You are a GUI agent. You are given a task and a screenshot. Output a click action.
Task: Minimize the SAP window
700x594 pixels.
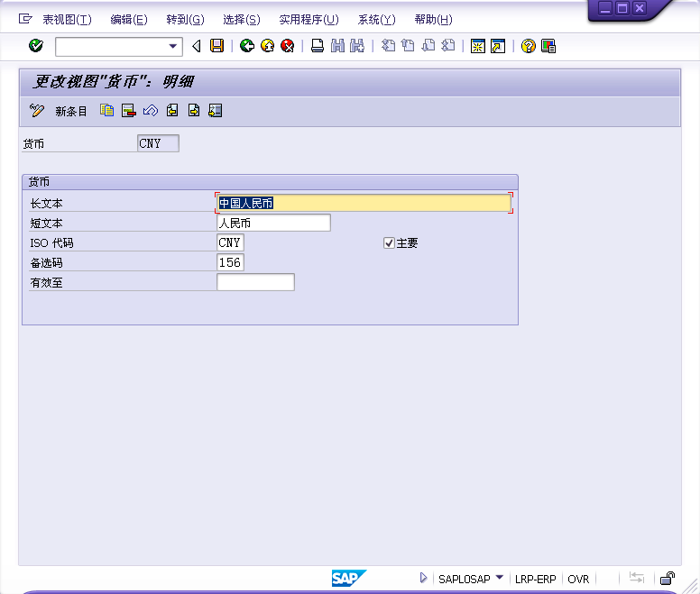click(605, 8)
